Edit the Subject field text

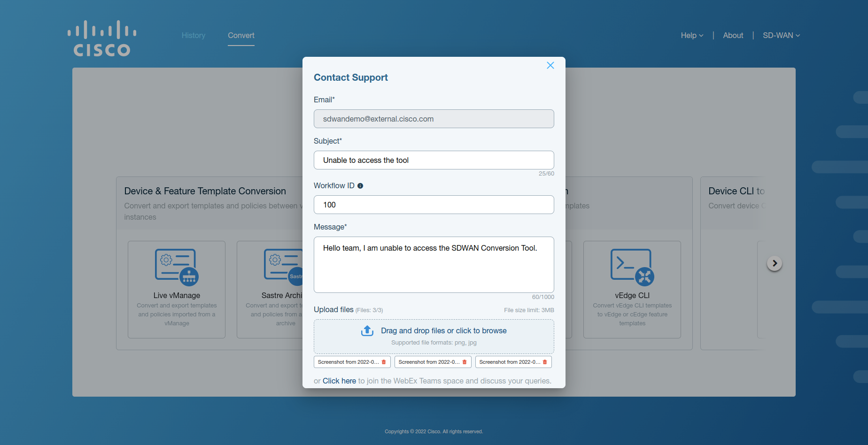[434, 160]
